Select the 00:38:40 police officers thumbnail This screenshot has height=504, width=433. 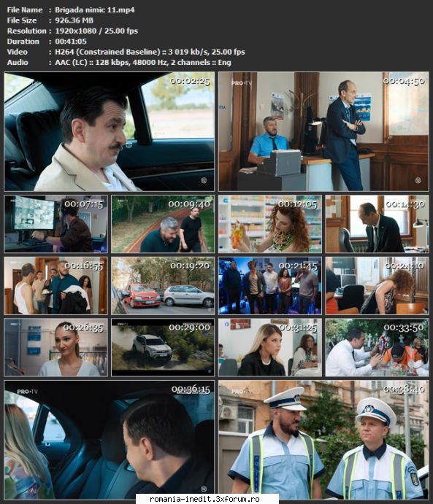[323, 440]
